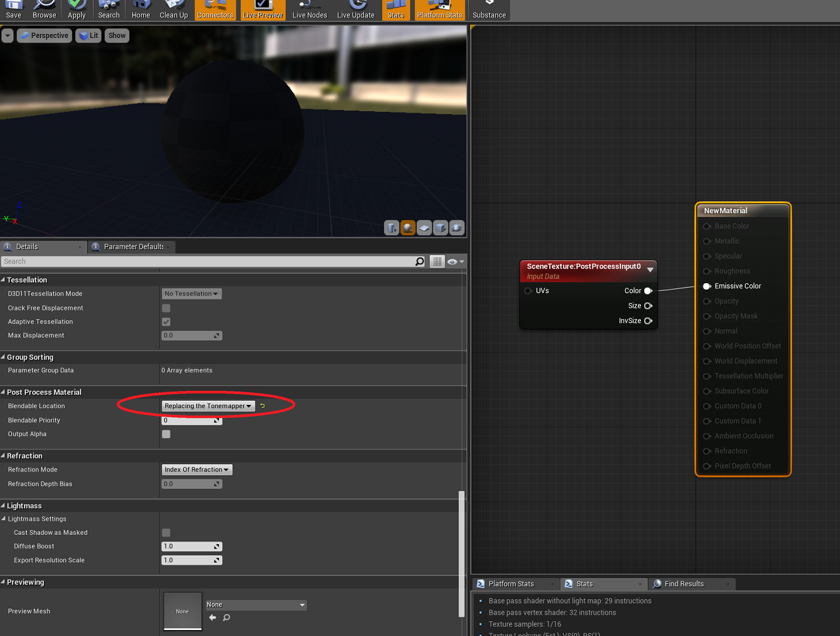Image resolution: width=840 pixels, height=636 pixels.
Task: Open the Substance toolbar icon
Action: (x=489, y=9)
